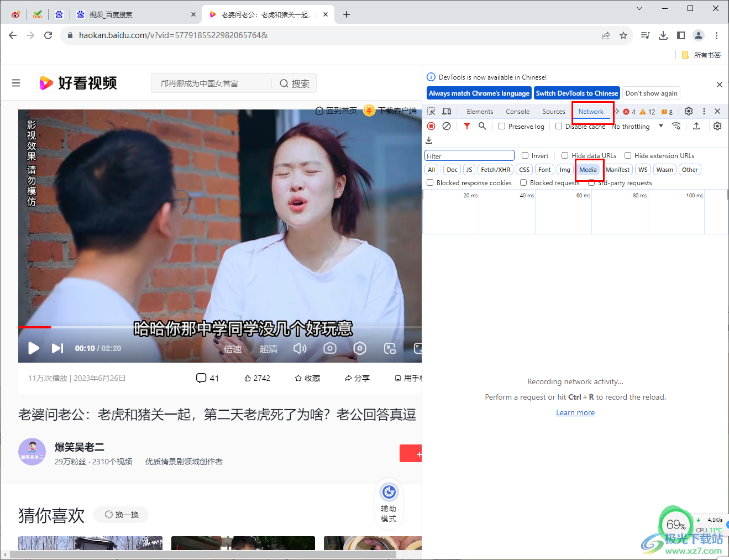Skip to the next video
The width and height of the screenshot is (729, 560).
57,348
